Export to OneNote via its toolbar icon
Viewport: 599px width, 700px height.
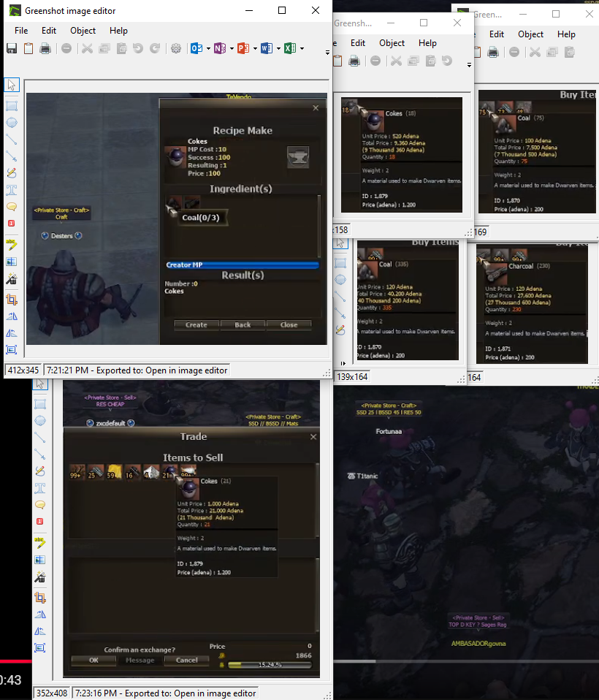pos(220,48)
